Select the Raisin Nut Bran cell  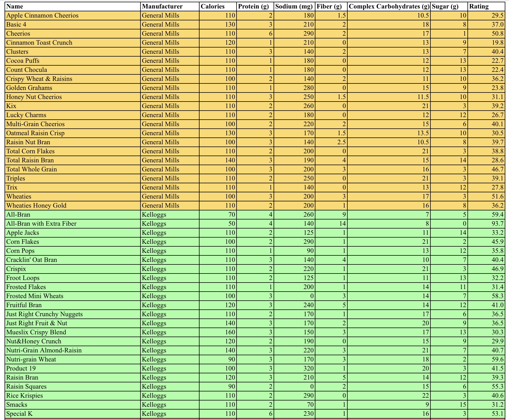point(73,142)
